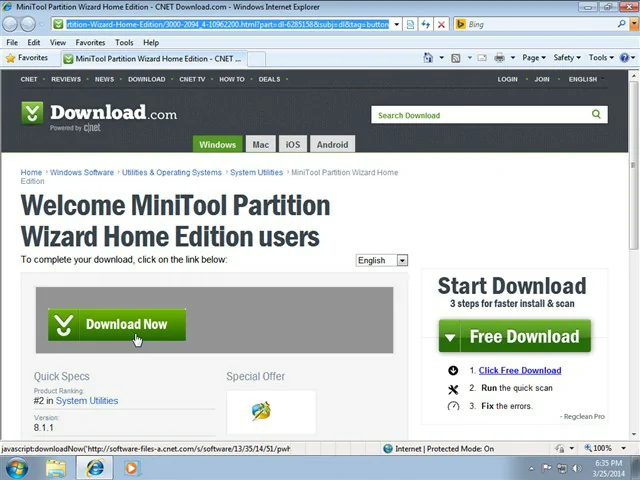This screenshot has width=640, height=480.
Task: Expand the Safety menu dropdown
Action: click(567, 58)
